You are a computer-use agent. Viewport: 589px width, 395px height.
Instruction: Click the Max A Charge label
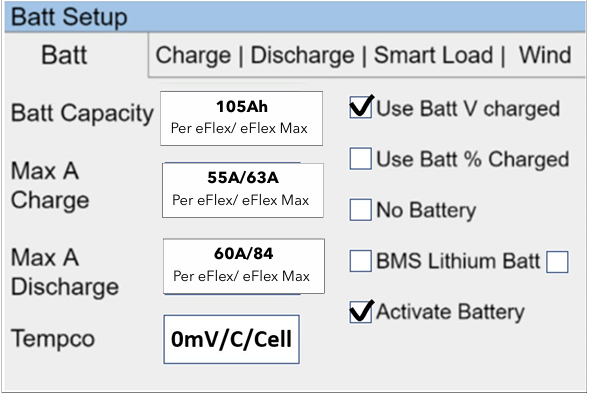pos(50,185)
